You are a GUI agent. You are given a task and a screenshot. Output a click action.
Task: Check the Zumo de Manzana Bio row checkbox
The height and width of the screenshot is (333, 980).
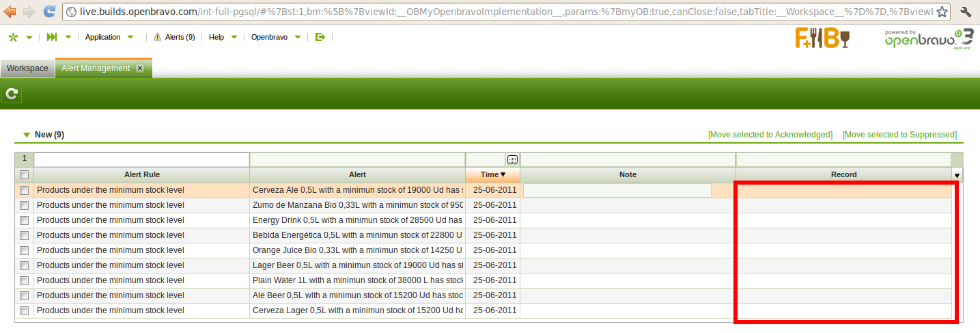[24, 205]
